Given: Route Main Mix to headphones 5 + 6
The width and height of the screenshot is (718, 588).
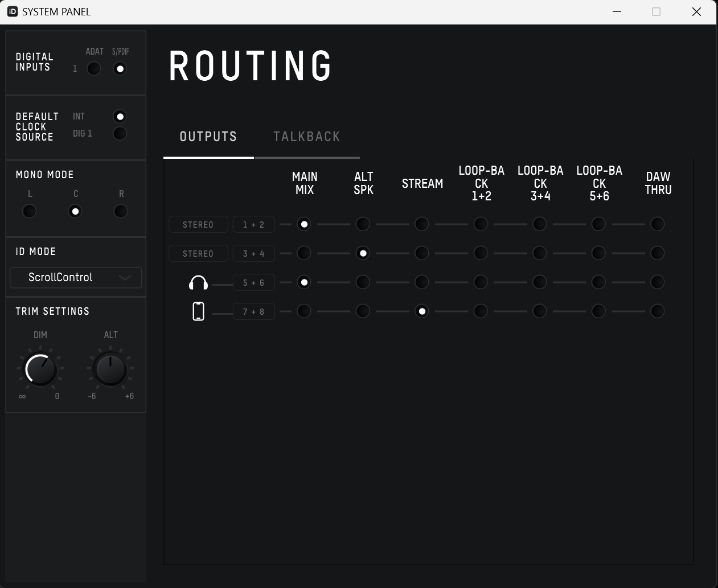Looking at the screenshot, I should [x=304, y=282].
